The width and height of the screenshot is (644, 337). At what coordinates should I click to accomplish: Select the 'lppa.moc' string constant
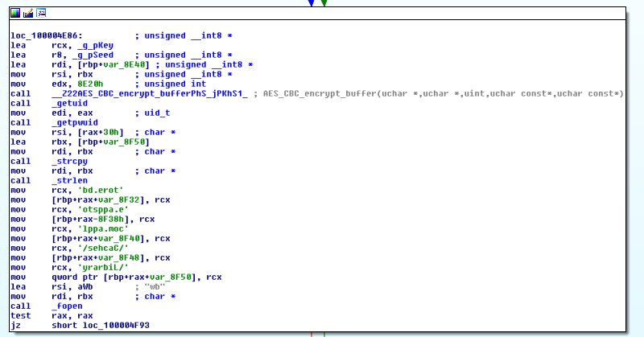point(103,229)
